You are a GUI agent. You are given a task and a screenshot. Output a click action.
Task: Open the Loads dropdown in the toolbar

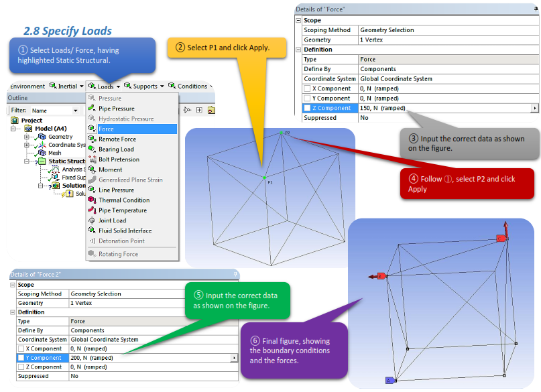106,86
